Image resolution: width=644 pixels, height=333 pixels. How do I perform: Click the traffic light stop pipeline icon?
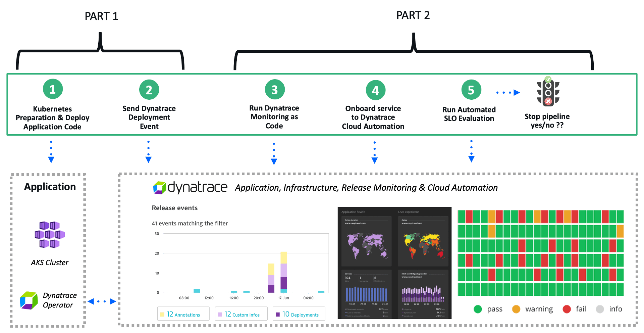pyautogui.click(x=548, y=91)
